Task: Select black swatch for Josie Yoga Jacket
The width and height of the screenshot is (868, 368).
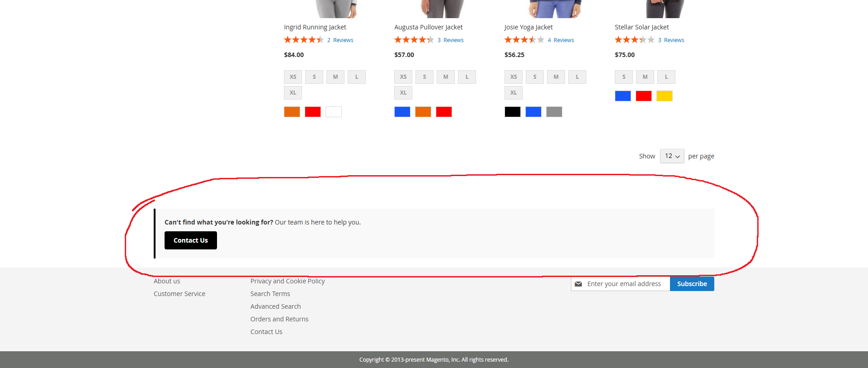Action: [513, 112]
